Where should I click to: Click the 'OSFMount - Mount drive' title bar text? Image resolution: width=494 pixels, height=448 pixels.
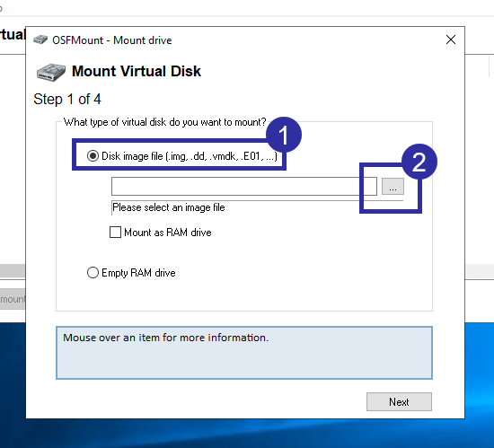tap(112, 40)
